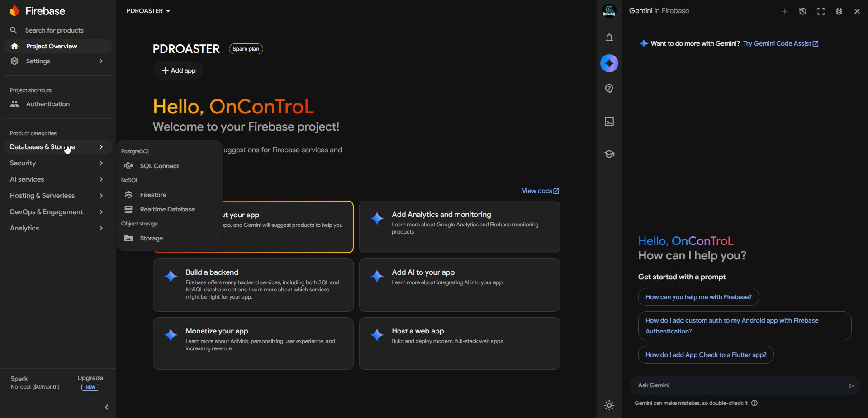The image size is (868, 418).
Task: Toggle the Gemini sparkle panel button
Action: pyautogui.click(x=609, y=63)
